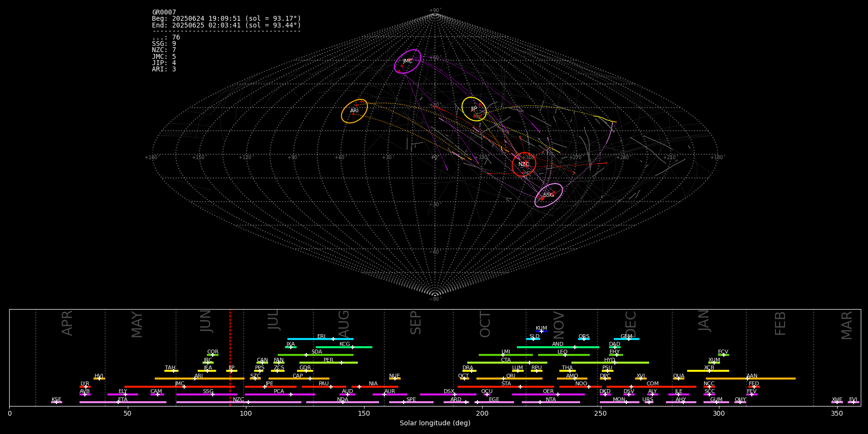
Task: Click the GR0007 title text
Action: 164,13
